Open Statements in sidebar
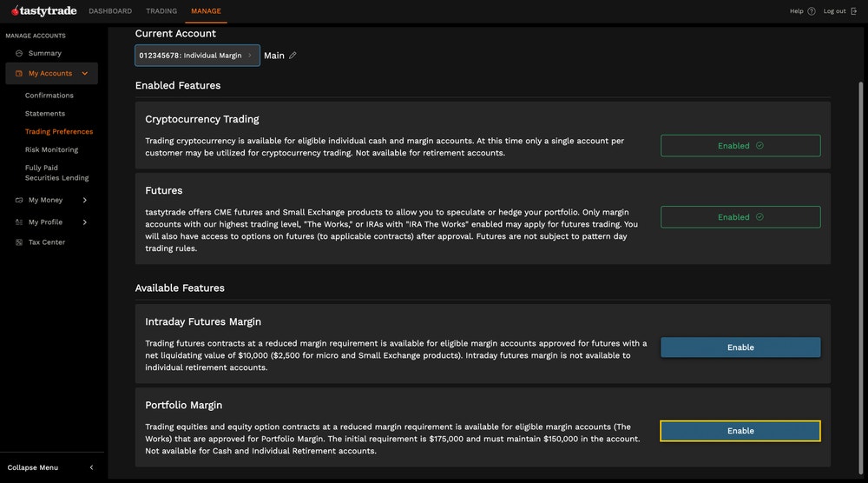 tap(45, 114)
